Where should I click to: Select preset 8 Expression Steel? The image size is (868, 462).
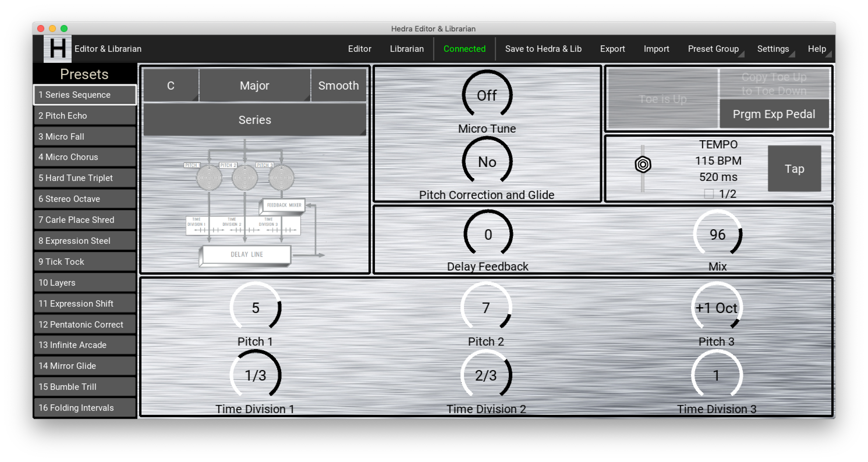point(85,241)
